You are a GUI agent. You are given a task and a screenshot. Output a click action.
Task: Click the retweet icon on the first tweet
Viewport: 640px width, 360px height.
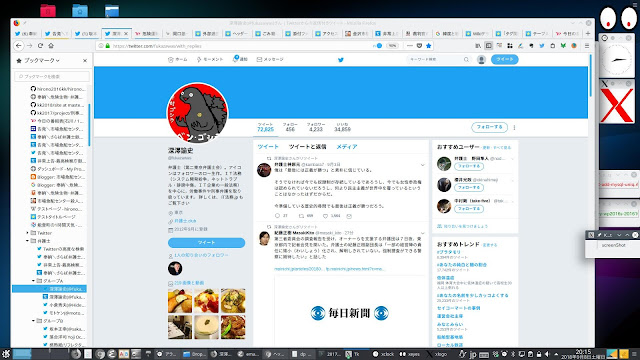coord(301,216)
